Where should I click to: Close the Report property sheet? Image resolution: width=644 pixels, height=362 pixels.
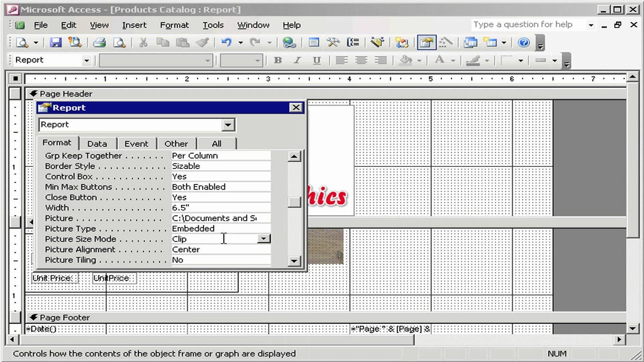point(296,108)
